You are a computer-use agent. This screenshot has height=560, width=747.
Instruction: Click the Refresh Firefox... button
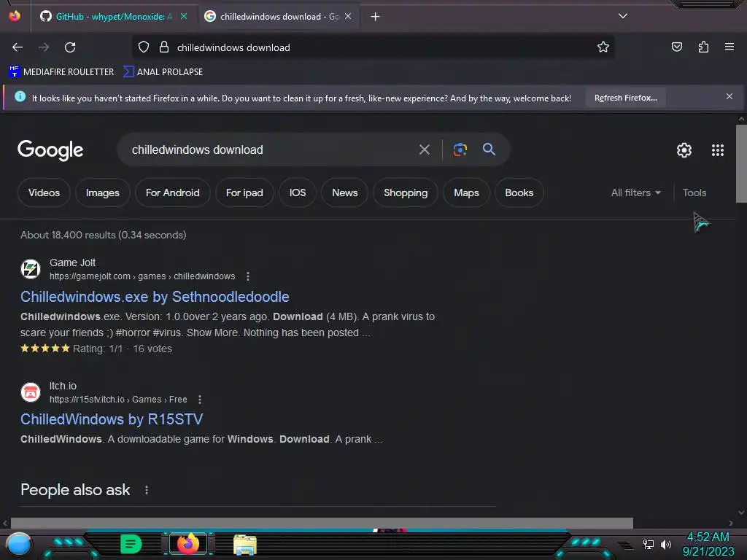click(x=625, y=98)
